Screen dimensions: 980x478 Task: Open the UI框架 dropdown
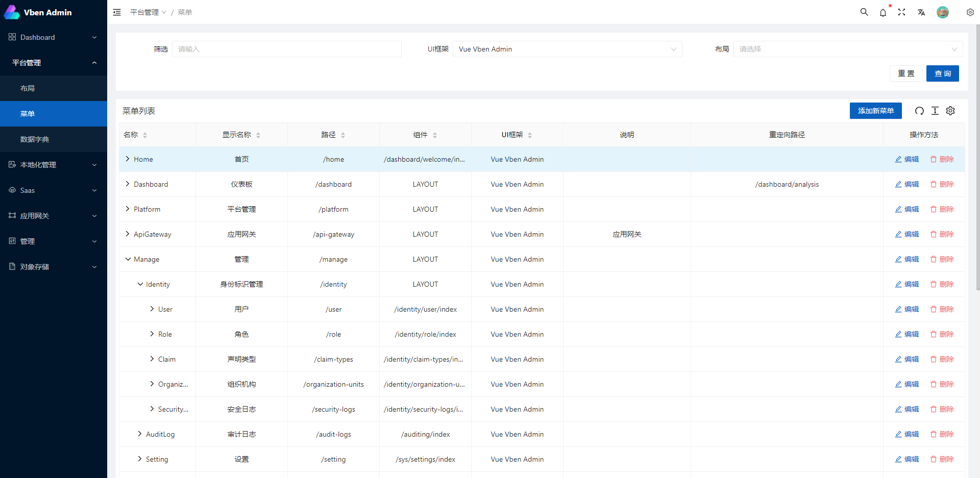point(567,49)
